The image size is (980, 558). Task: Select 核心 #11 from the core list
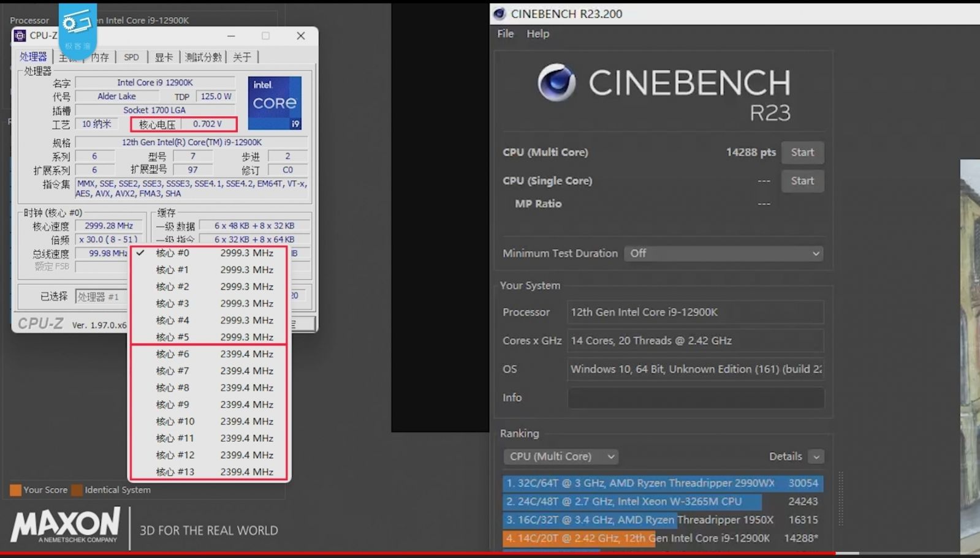tap(209, 438)
